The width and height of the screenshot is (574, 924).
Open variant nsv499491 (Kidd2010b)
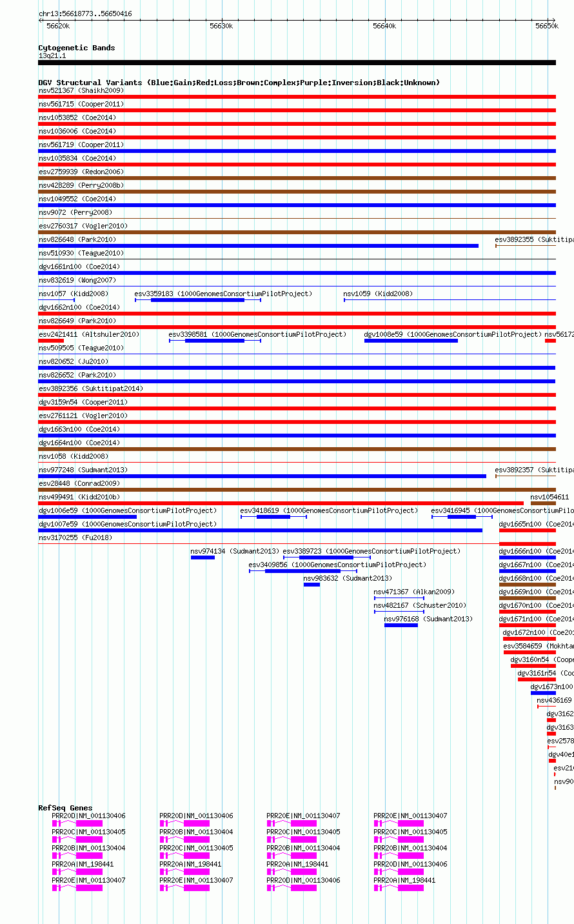coord(79,497)
